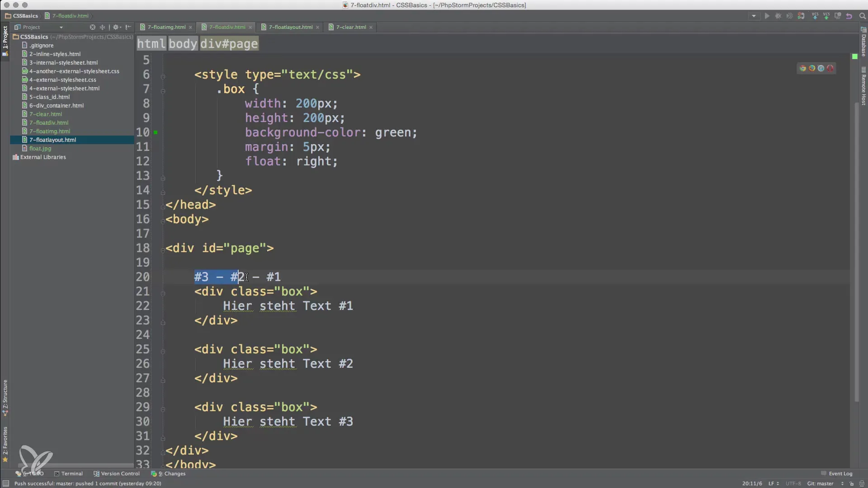This screenshot has height=488, width=868.
Task: Collapse the style tag fold at line 6
Action: [163, 76]
